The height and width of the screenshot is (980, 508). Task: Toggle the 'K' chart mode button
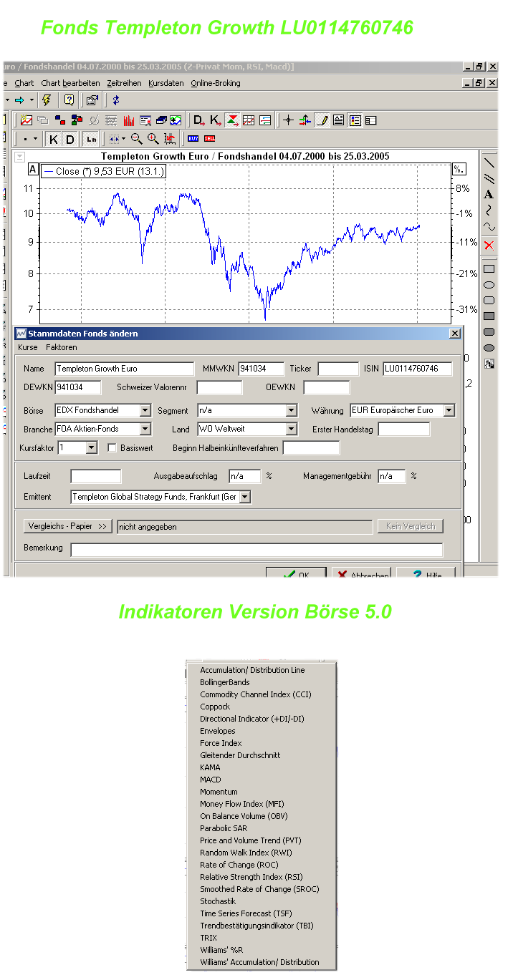click(53, 139)
